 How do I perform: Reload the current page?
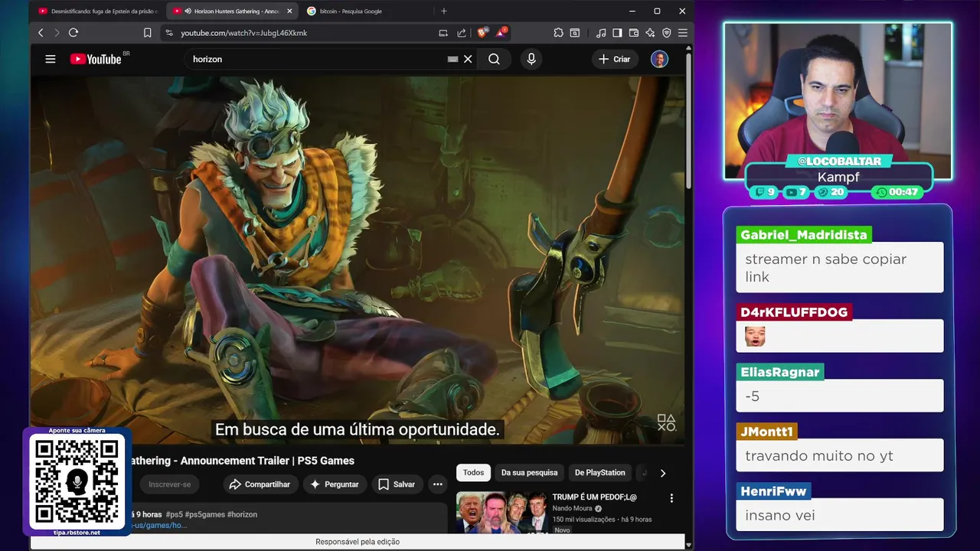[x=73, y=33]
